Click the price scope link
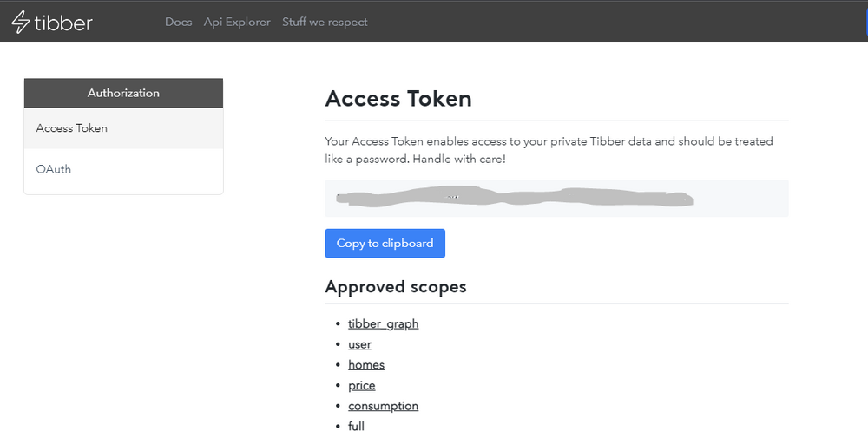This screenshot has height=431, width=868. click(x=361, y=385)
